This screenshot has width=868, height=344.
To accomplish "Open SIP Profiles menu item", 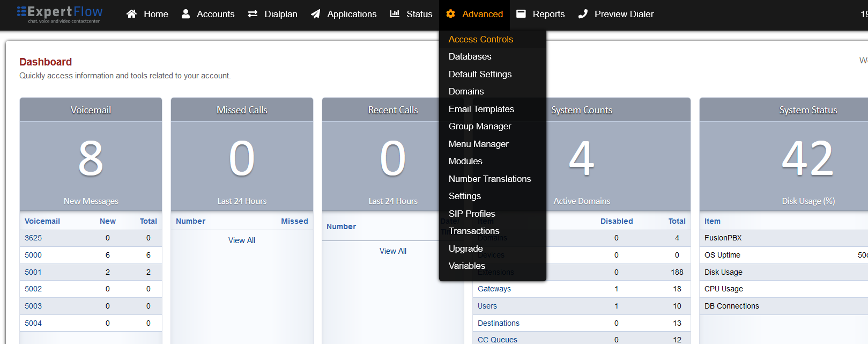I will [x=472, y=214].
